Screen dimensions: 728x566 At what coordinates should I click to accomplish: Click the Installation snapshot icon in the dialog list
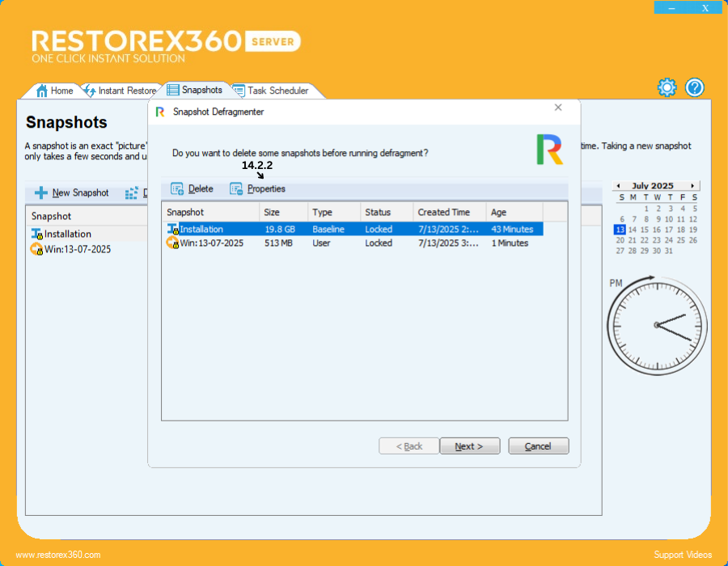173,229
